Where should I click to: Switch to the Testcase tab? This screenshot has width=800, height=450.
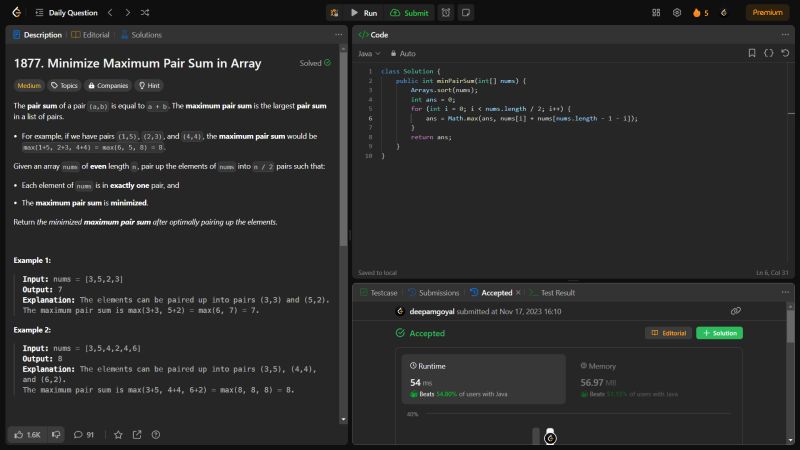379,293
